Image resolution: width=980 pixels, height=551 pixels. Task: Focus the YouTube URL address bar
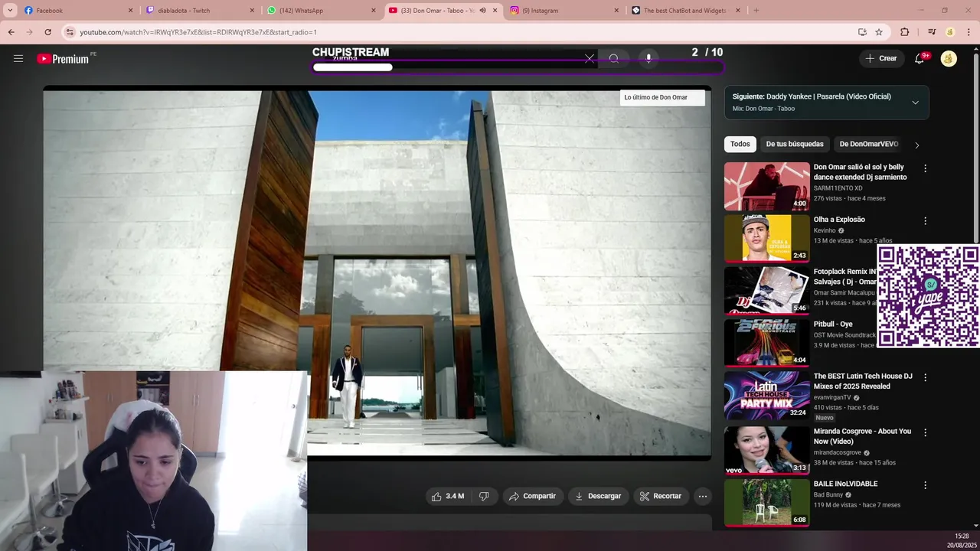[x=459, y=32]
